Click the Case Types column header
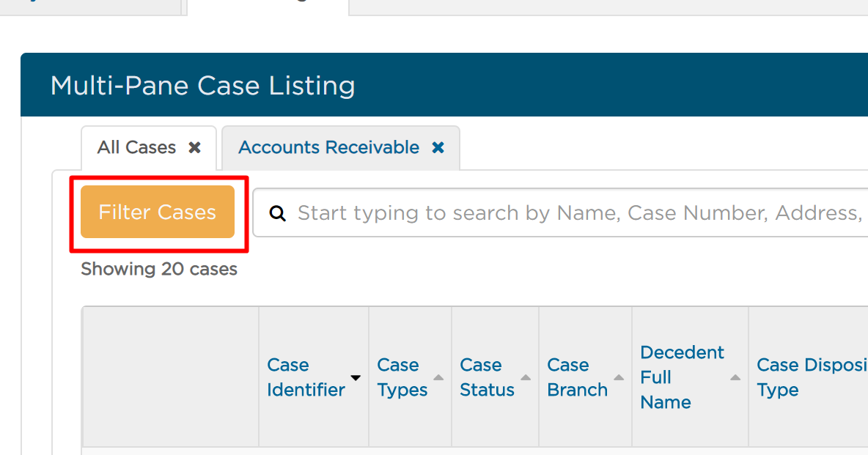Image resolution: width=868 pixels, height=455 pixels. (x=402, y=377)
